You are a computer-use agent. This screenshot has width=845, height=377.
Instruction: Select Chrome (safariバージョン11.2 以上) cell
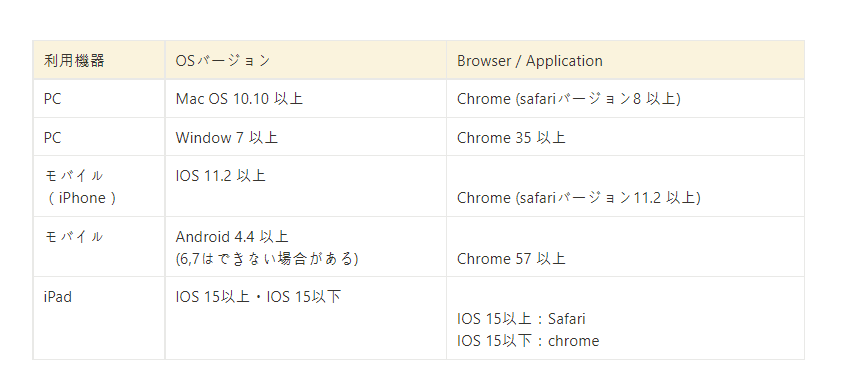point(625,187)
